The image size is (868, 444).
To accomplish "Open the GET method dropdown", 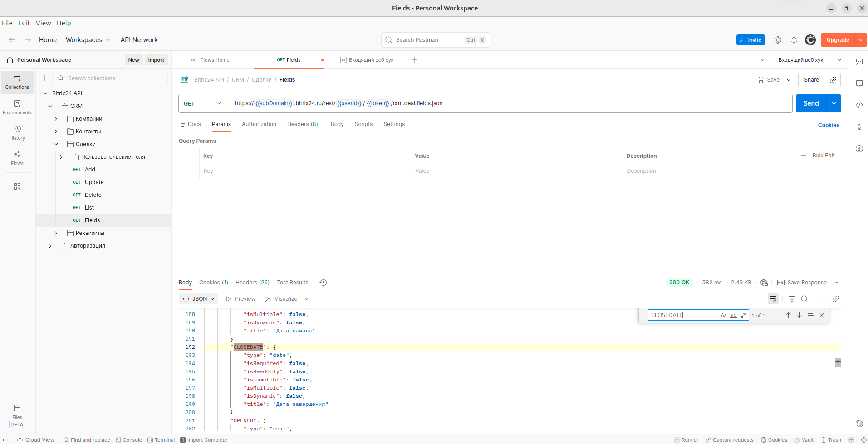I will tap(203, 103).
